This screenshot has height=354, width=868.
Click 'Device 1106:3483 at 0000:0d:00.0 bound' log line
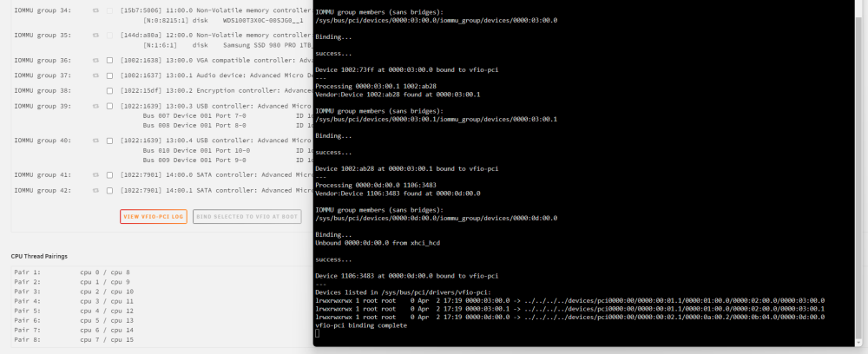[x=407, y=276]
